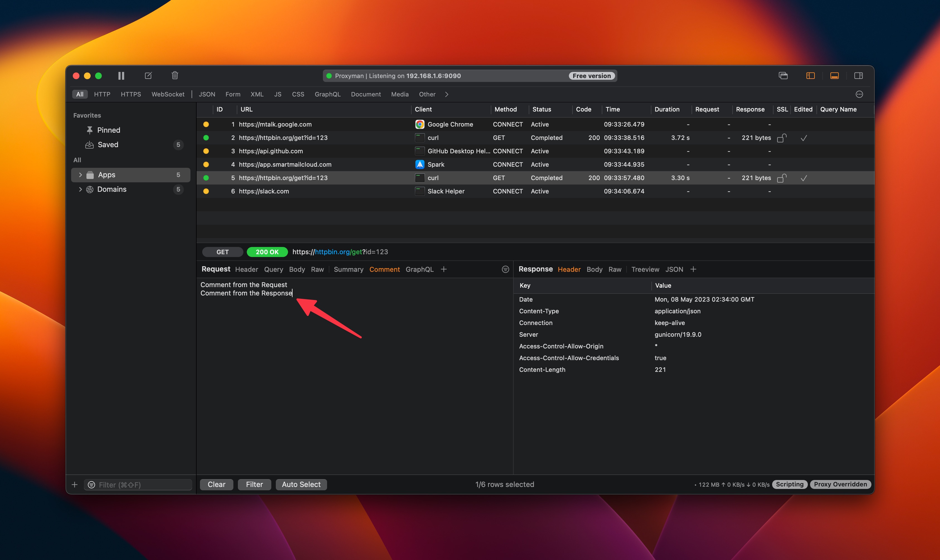This screenshot has height=560, width=940.
Task: Toggle the left sidebar panel icon
Action: tap(810, 76)
